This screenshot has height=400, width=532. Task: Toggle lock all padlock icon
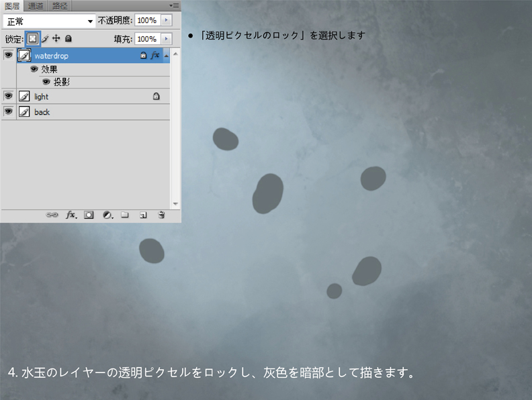(x=69, y=38)
